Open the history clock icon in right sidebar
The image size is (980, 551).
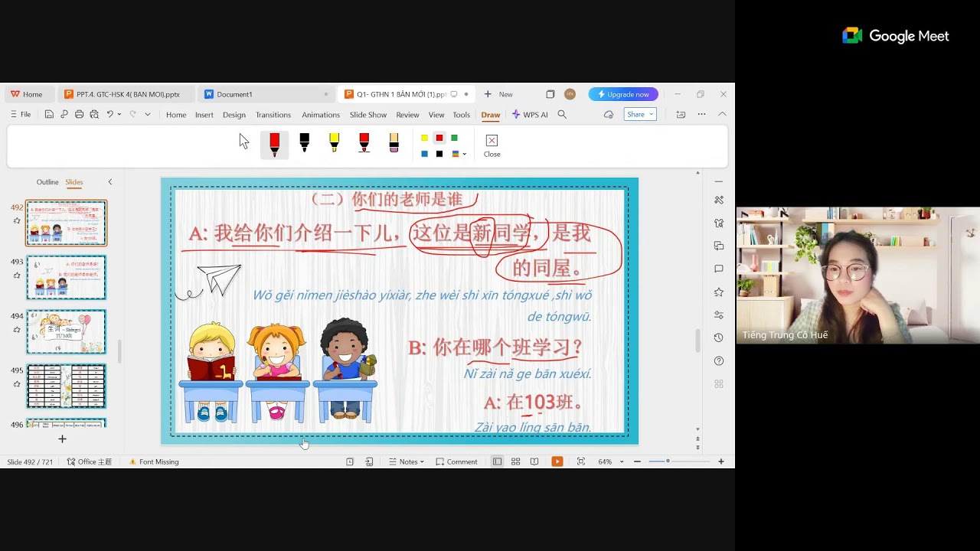(719, 337)
